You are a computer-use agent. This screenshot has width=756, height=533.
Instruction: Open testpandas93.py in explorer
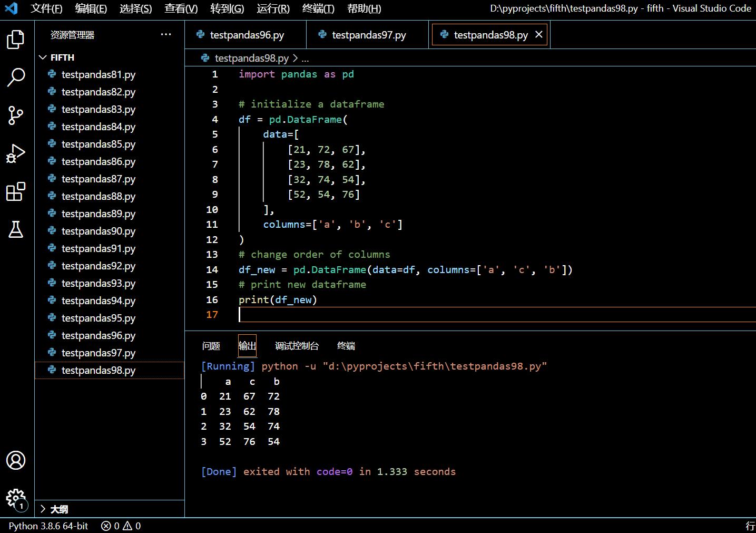[x=110, y=283]
